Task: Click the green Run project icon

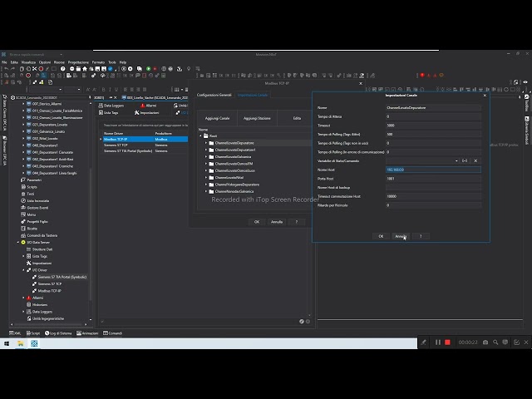Action: point(148,68)
